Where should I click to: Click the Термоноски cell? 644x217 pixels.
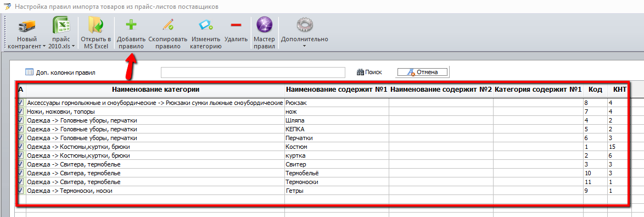pyautogui.click(x=337, y=182)
